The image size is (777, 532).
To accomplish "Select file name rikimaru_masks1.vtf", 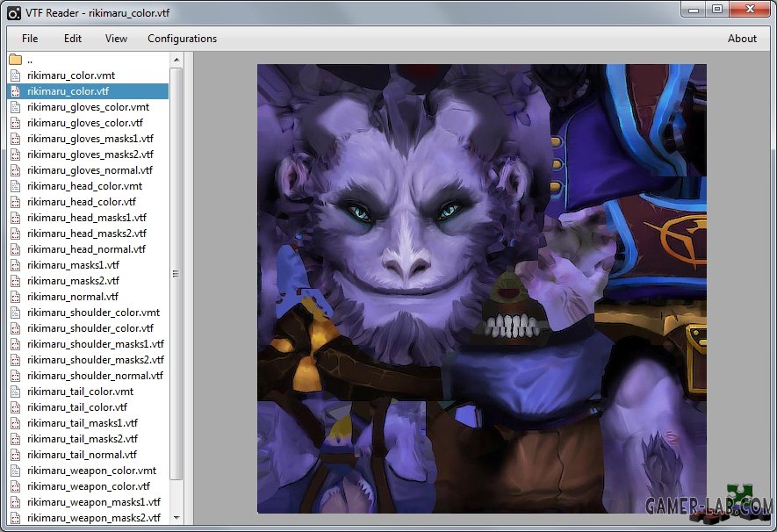I will coord(74,265).
